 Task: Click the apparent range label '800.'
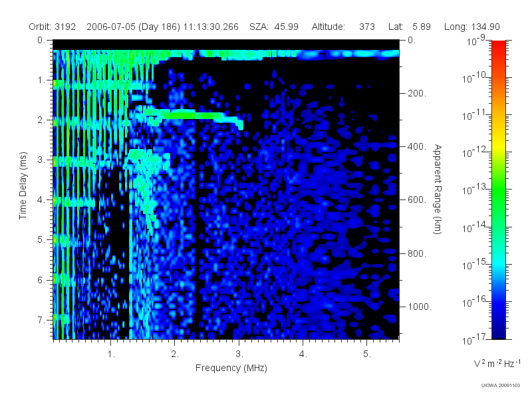click(417, 253)
